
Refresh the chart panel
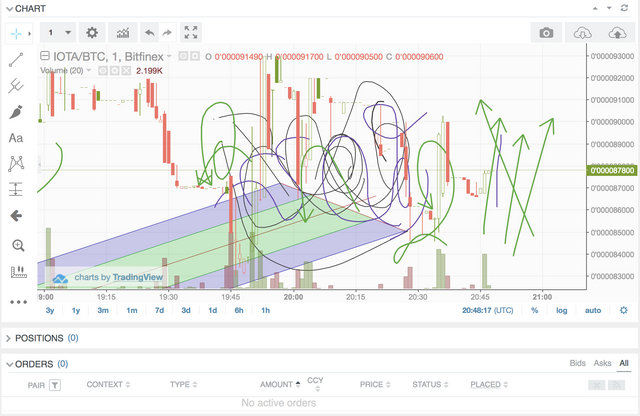point(624,8)
